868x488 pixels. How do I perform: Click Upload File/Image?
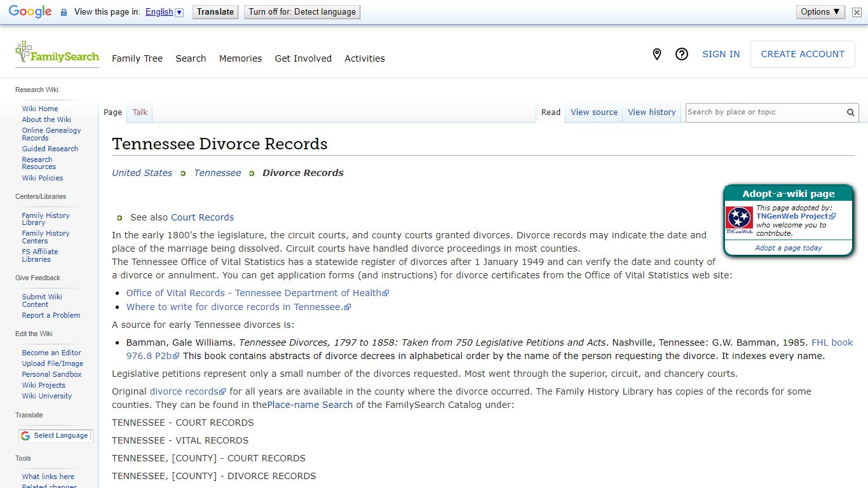pyautogui.click(x=53, y=363)
